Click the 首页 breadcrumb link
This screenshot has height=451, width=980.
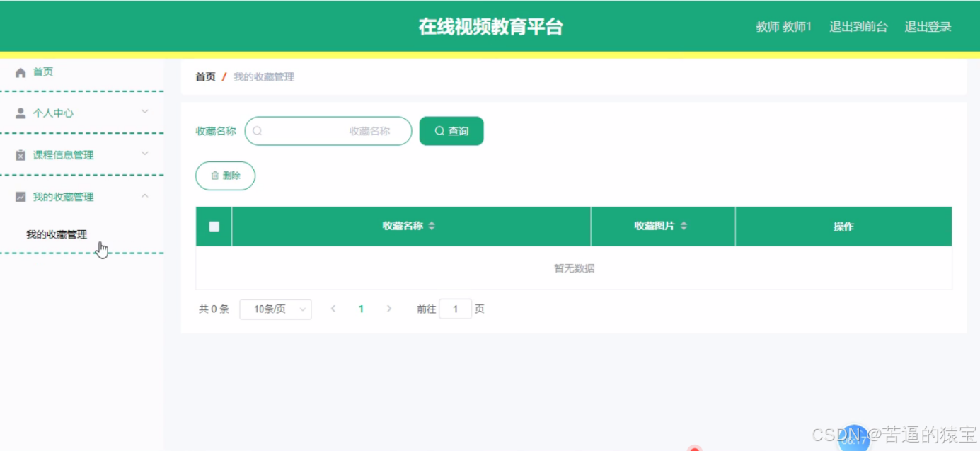(x=205, y=77)
